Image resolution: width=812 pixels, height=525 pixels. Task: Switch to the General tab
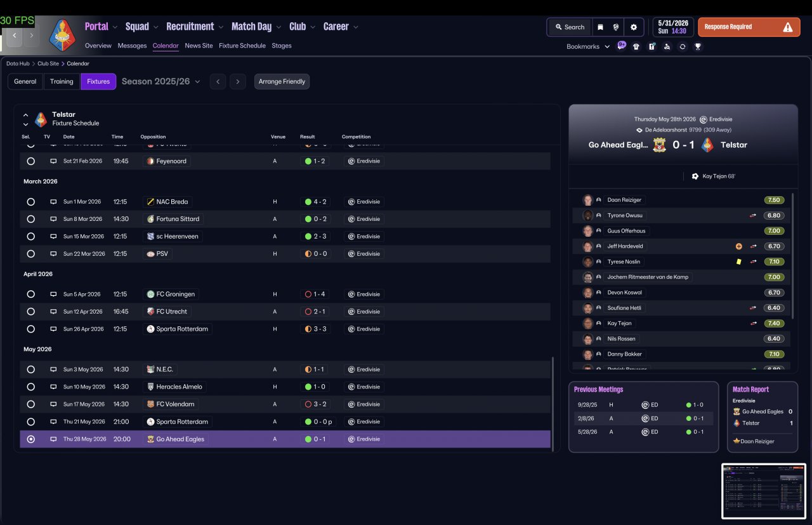(x=25, y=81)
